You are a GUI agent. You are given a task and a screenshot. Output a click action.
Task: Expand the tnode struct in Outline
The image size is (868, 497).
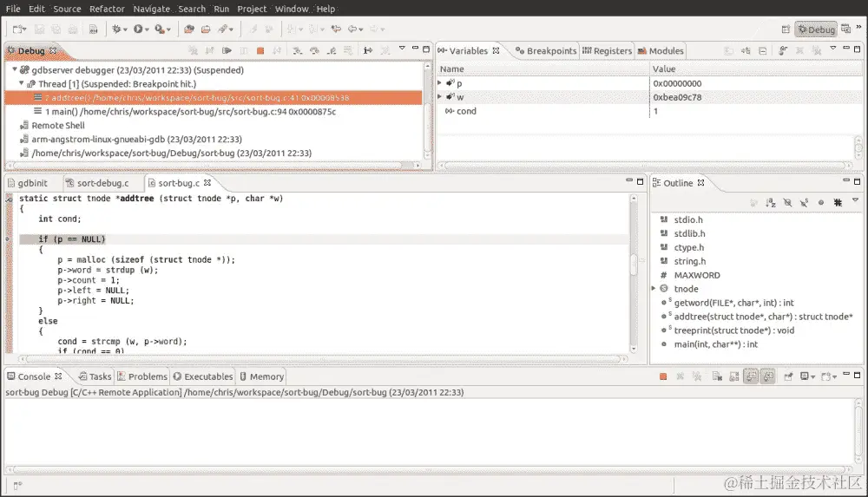(x=654, y=288)
